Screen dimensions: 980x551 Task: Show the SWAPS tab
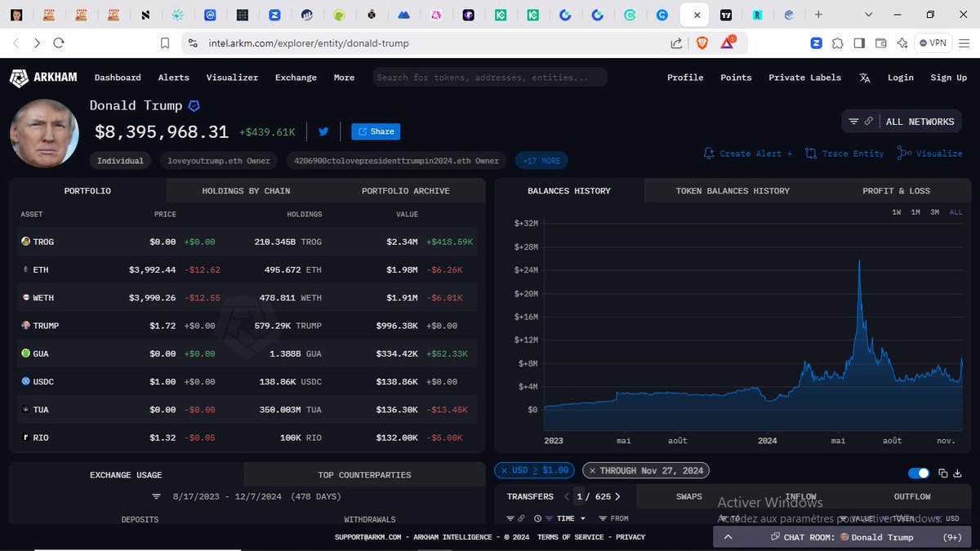pos(688,496)
